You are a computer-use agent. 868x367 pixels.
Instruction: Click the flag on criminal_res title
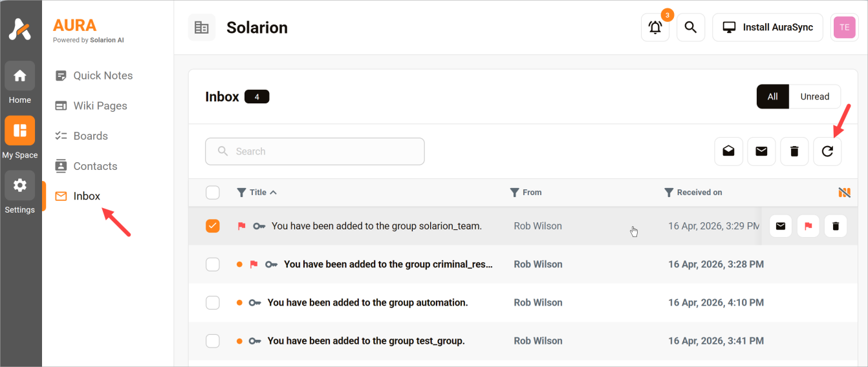tap(254, 264)
